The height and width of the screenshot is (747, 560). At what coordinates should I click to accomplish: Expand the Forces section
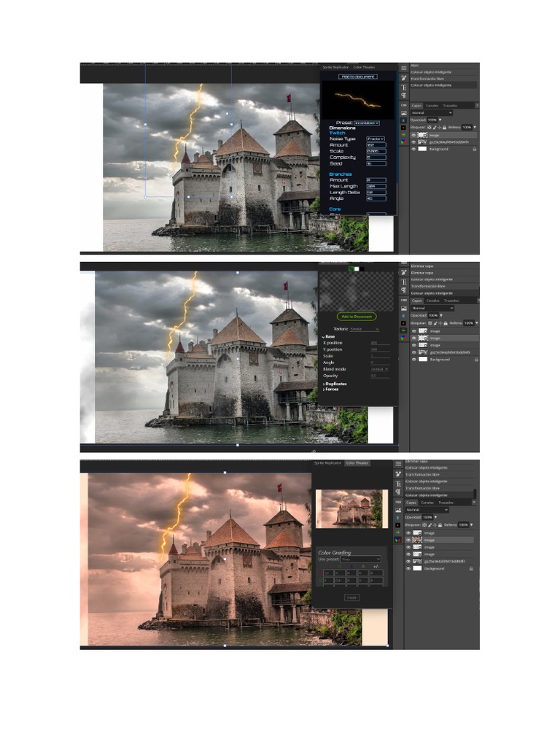(330, 390)
